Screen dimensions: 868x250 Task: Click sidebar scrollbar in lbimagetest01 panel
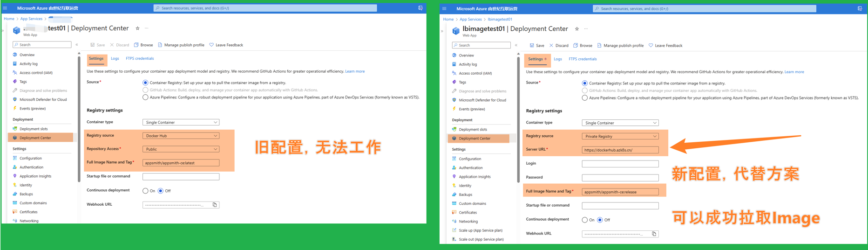coord(518,117)
